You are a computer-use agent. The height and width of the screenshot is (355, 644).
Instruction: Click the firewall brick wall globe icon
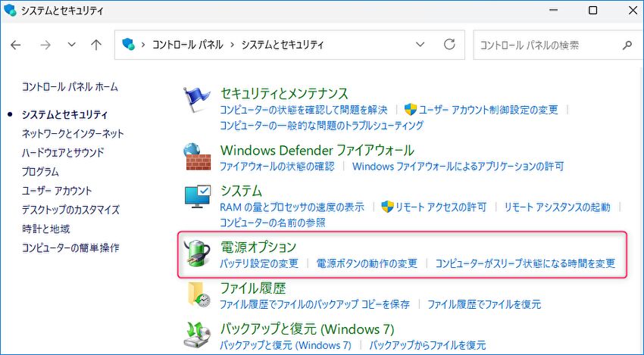click(197, 157)
